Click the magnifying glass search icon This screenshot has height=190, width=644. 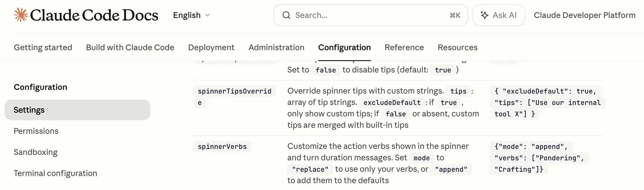tap(287, 15)
